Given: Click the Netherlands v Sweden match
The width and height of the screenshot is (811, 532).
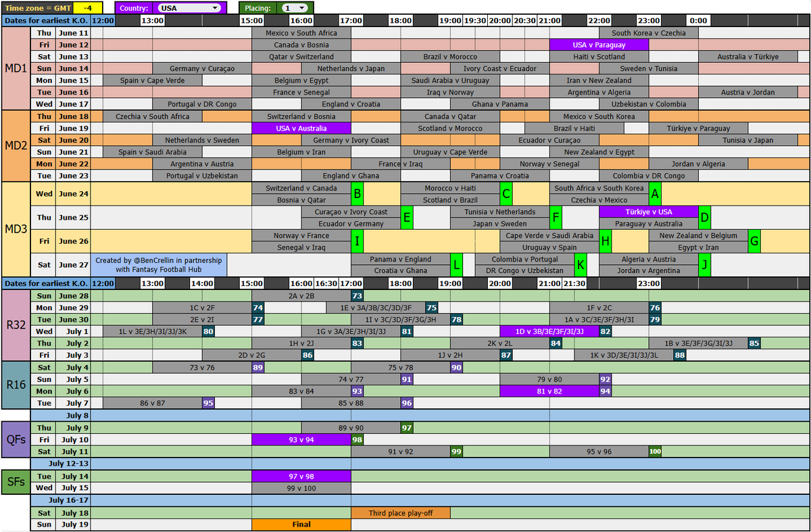Looking at the screenshot, I should [x=202, y=140].
